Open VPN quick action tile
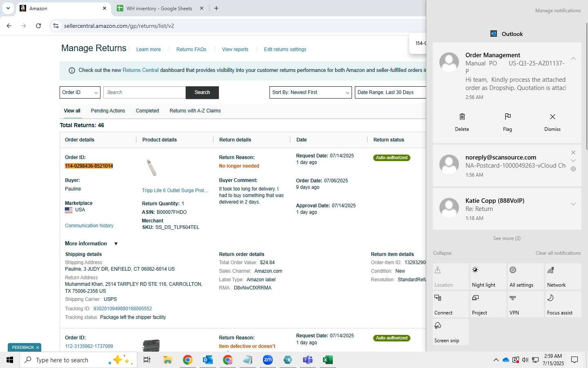Image resolution: width=588 pixels, height=368 pixels. pyautogui.click(x=526, y=304)
